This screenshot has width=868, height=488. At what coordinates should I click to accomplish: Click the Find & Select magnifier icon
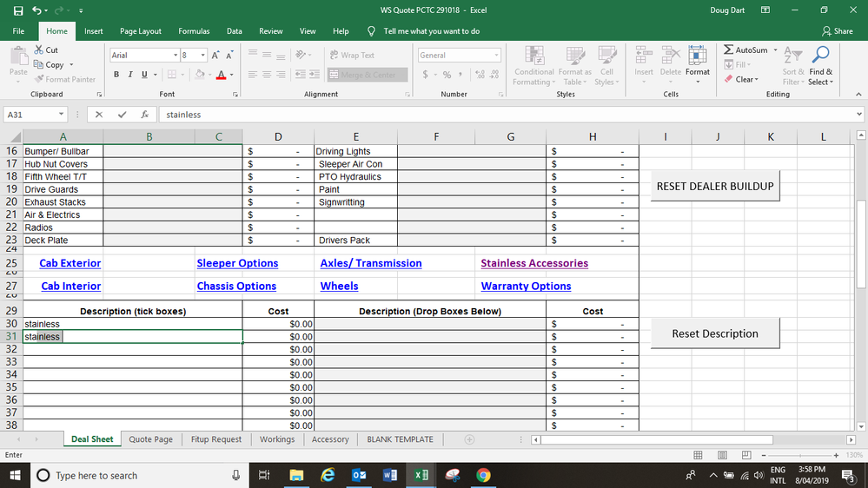click(820, 55)
